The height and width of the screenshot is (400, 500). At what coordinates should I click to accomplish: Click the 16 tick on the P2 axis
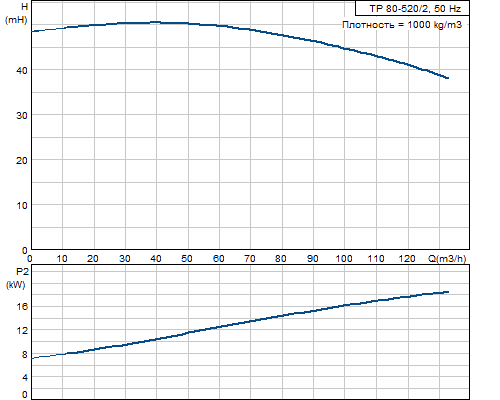[x=22, y=306]
